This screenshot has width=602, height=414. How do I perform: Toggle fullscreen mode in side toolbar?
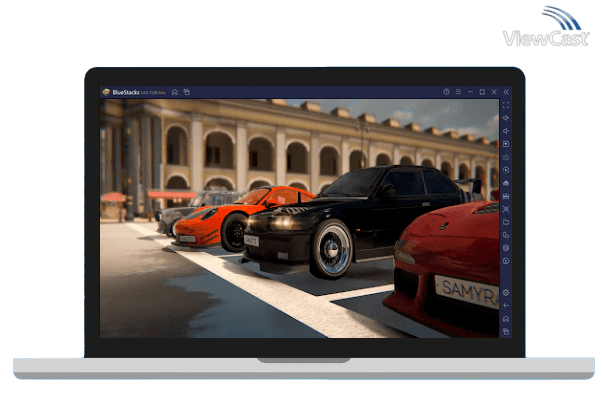(x=506, y=105)
